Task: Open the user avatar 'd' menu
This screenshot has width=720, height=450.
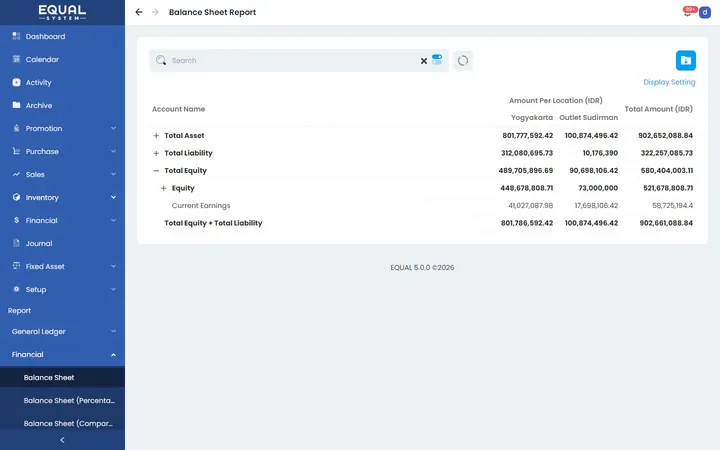Action: click(705, 12)
